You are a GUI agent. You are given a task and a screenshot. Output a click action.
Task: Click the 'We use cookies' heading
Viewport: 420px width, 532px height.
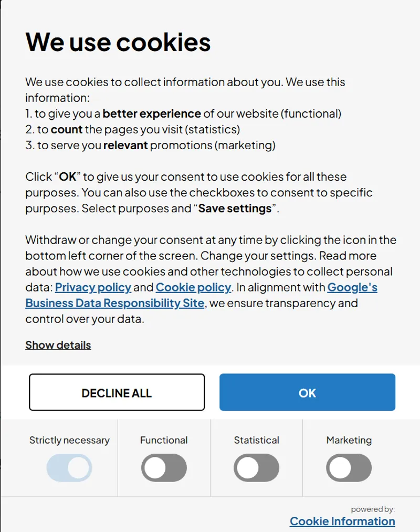tap(118, 42)
